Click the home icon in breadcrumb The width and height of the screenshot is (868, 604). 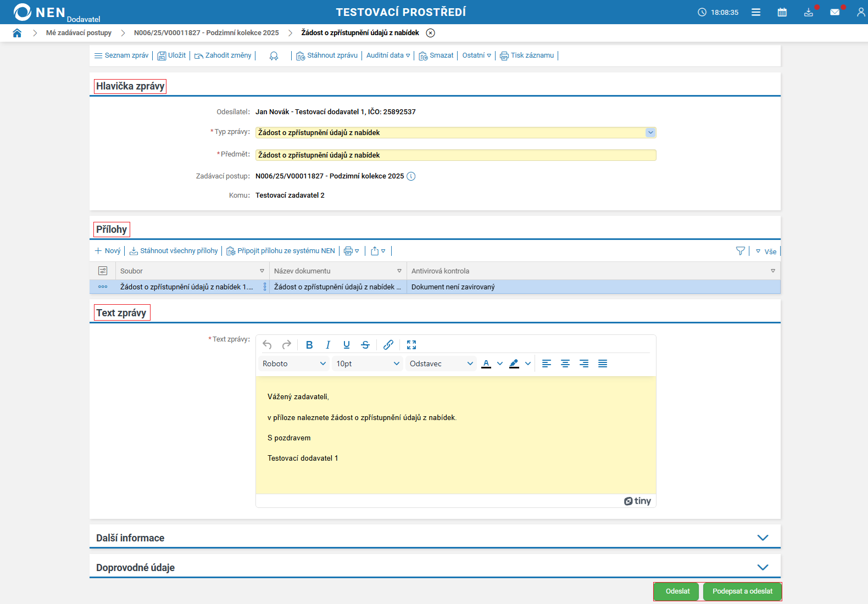[x=17, y=33]
